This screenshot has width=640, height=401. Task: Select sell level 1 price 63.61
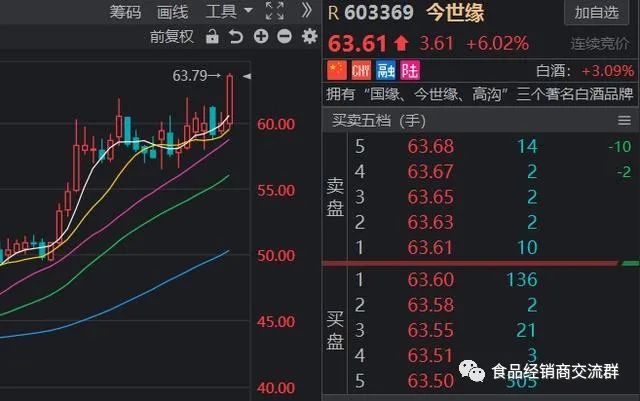tap(431, 247)
